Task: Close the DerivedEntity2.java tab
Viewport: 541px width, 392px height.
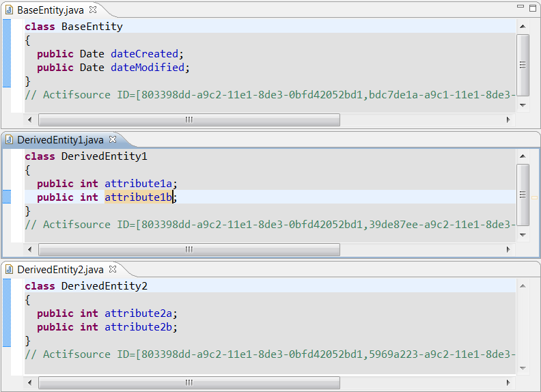Action: tap(113, 270)
